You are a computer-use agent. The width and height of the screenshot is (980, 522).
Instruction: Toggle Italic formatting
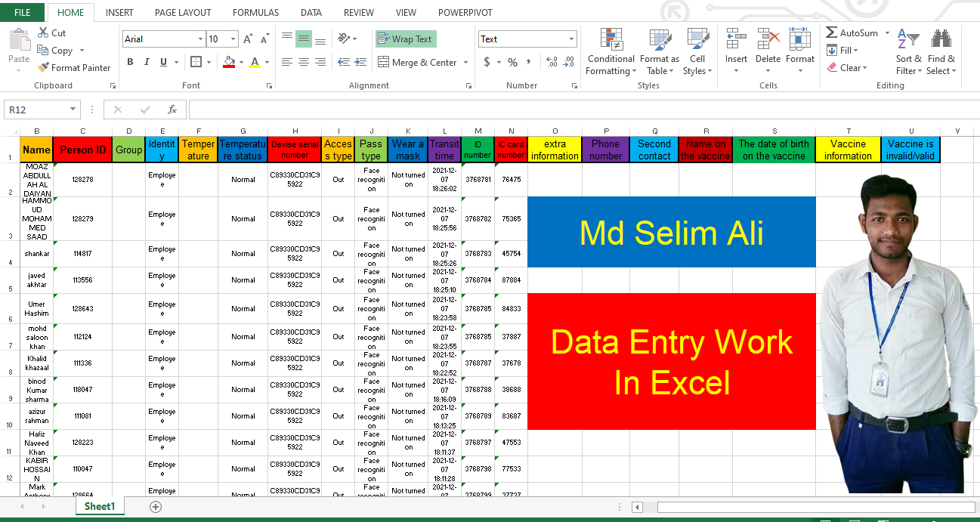(x=147, y=62)
